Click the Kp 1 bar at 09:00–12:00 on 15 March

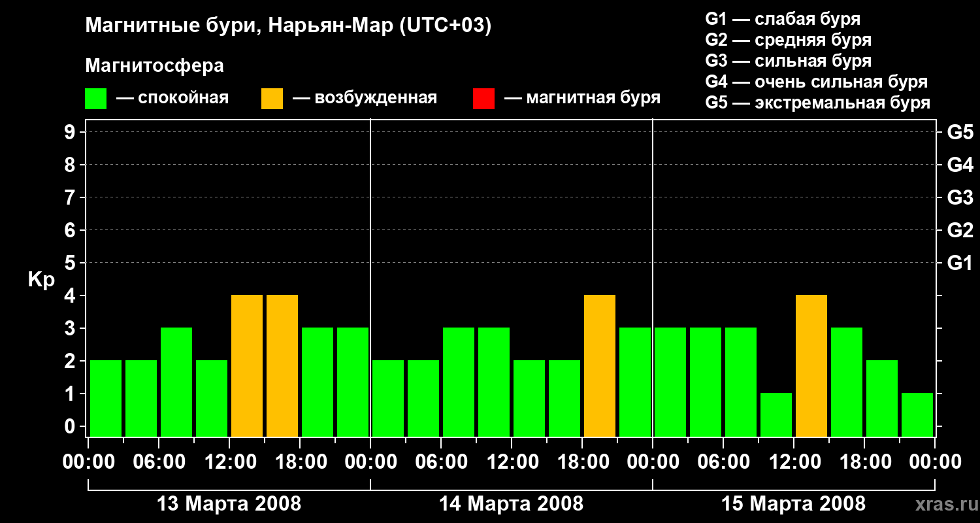coord(776,414)
